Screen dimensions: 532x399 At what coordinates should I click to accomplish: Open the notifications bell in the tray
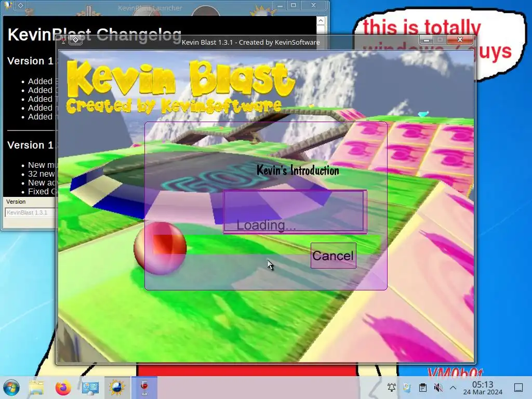tap(392, 388)
